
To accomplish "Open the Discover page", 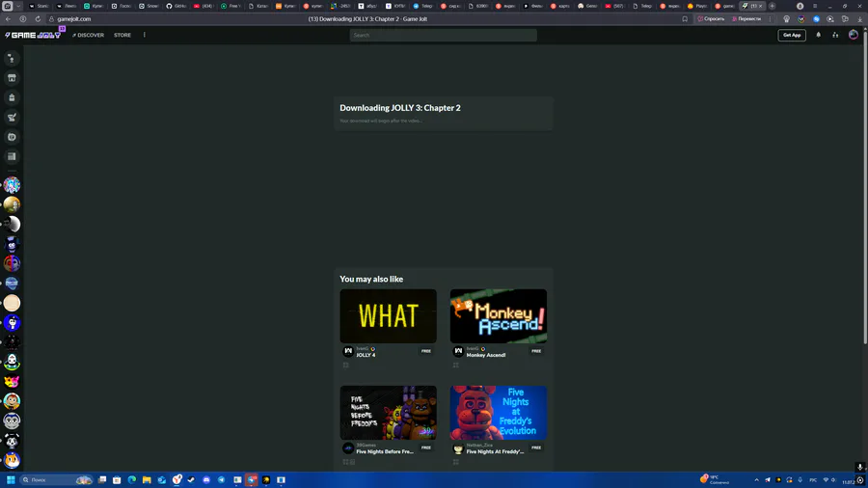I will click(x=88, y=35).
